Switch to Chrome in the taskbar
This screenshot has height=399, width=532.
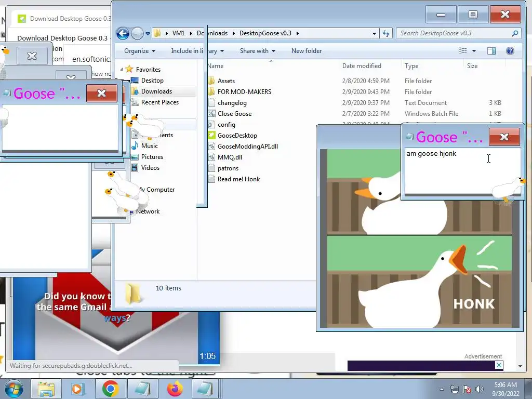click(110, 389)
